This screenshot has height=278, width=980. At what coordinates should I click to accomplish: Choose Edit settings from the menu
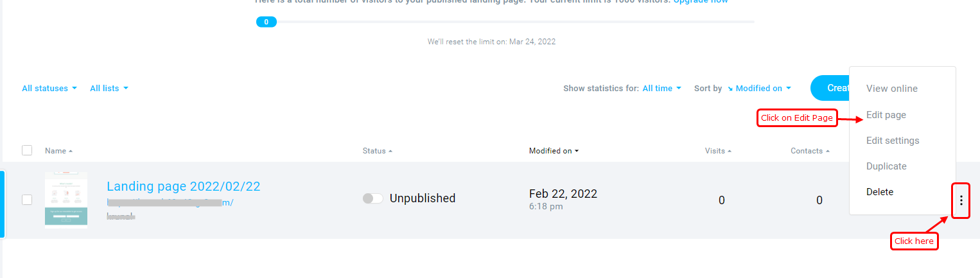click(x=892, y=141)
